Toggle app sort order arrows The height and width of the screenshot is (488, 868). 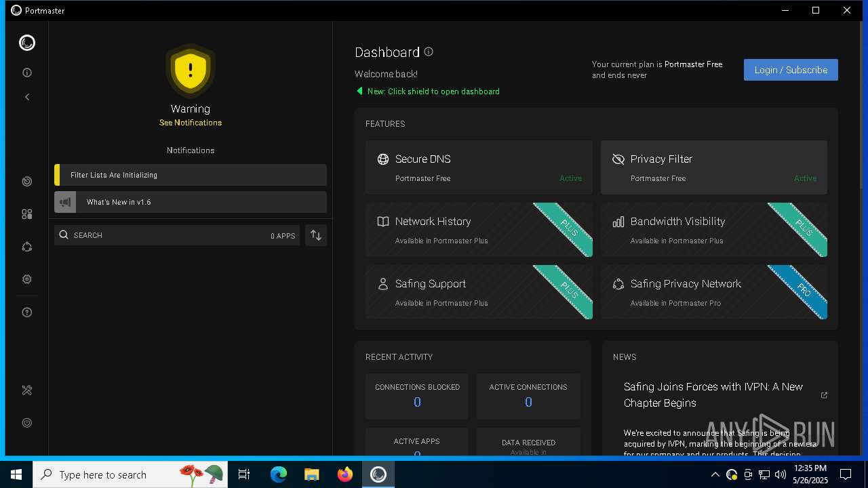[316, 235]
